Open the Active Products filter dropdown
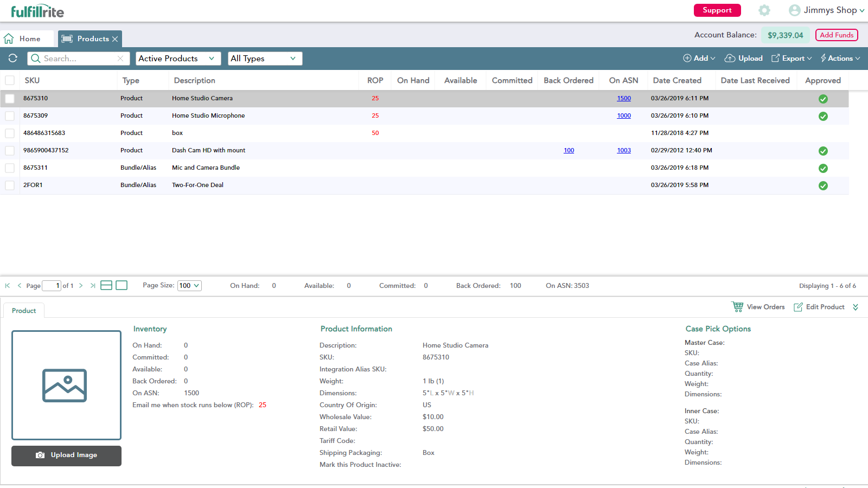This screenshot has width=868, height=488. pyautogui.click(x=178, y=59)
